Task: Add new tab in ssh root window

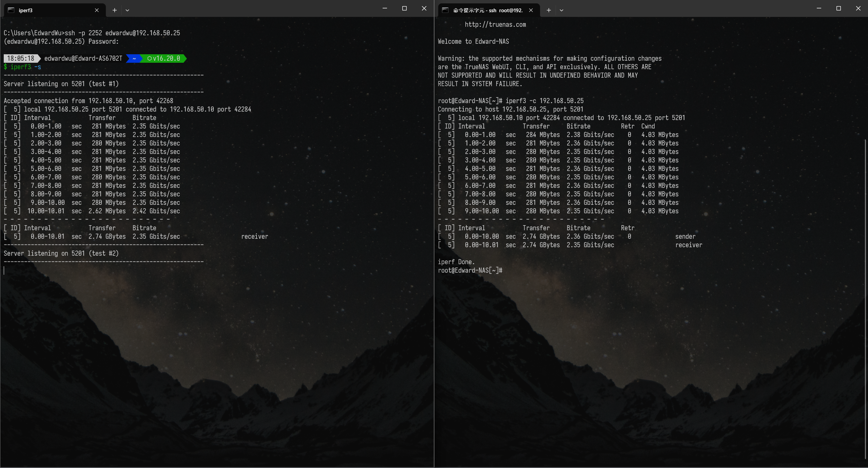Action: click(x=548, y=10)
